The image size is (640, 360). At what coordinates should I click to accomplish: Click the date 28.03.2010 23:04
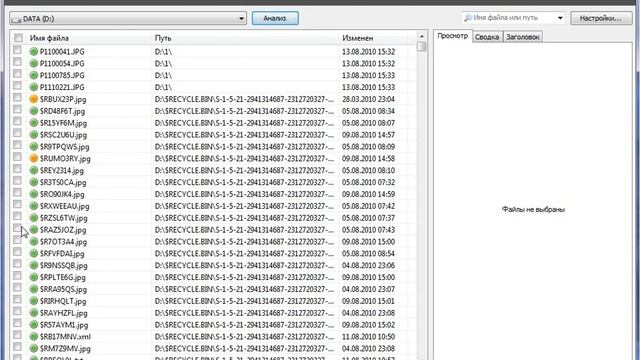pos(368,99)
